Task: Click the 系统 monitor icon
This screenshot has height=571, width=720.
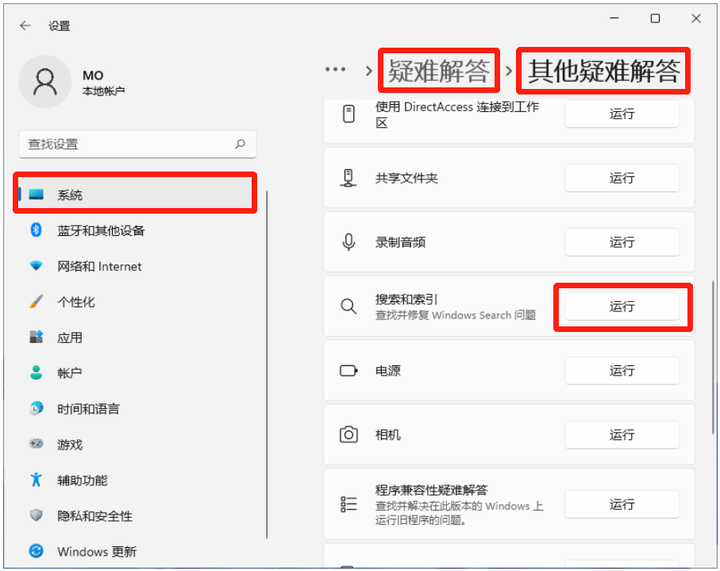Action: click(x=36, y=194)
